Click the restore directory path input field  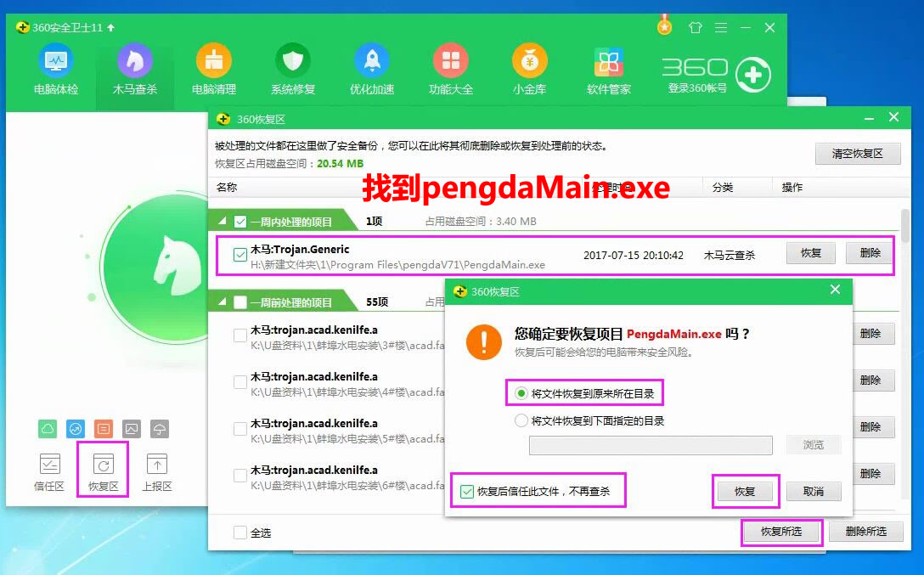(651, 445)
